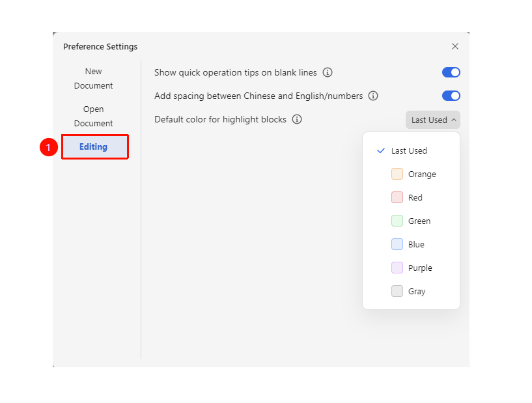Click 'Add spacing between Chinese and English/numbers' label
The width and height of the screenshot is (532, 403).
coord(259,96)
